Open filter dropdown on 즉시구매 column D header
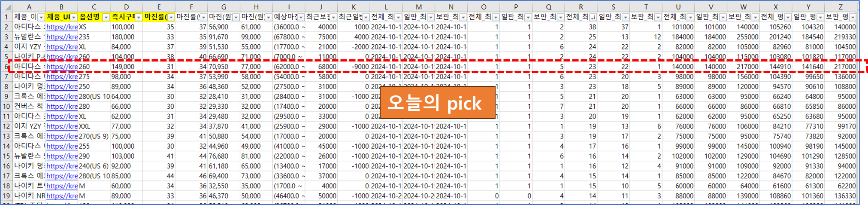 [x=138, y=17]
